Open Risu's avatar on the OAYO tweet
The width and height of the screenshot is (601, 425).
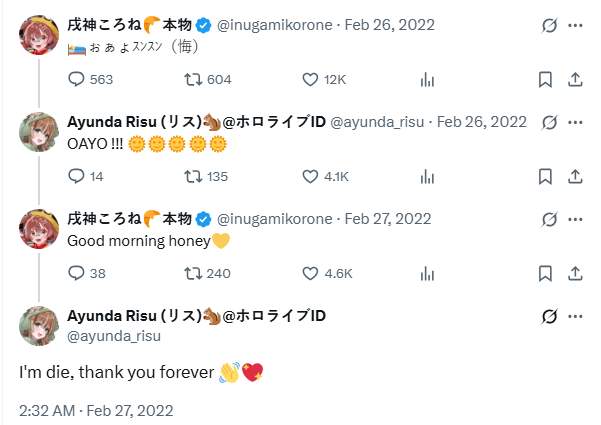[38, 129]
